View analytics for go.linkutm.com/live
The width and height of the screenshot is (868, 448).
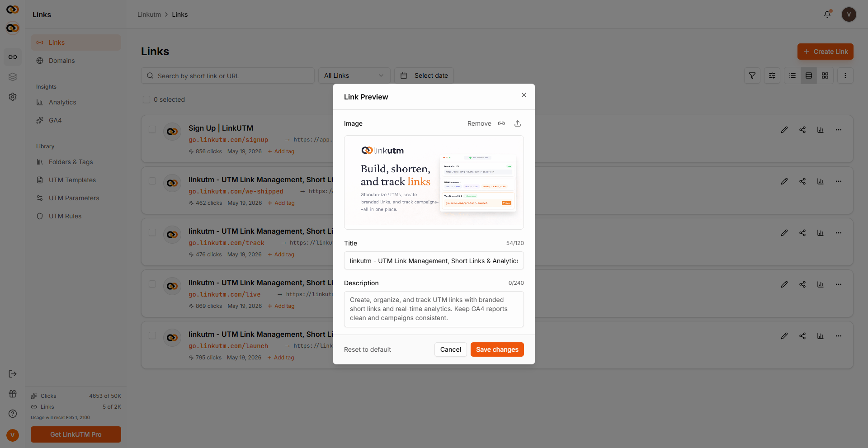[821, 284]
